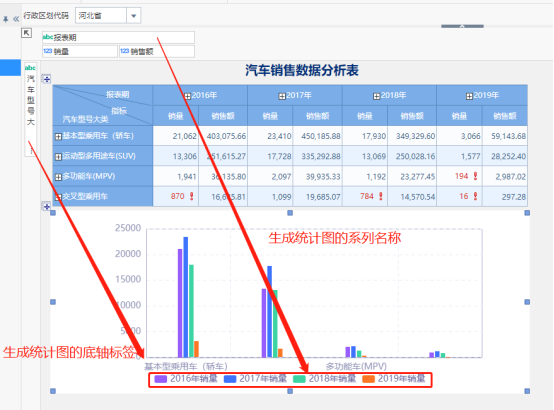Click the tallest blue 2017 bar
The image size is (554, 410).
(x=185, y=297)
